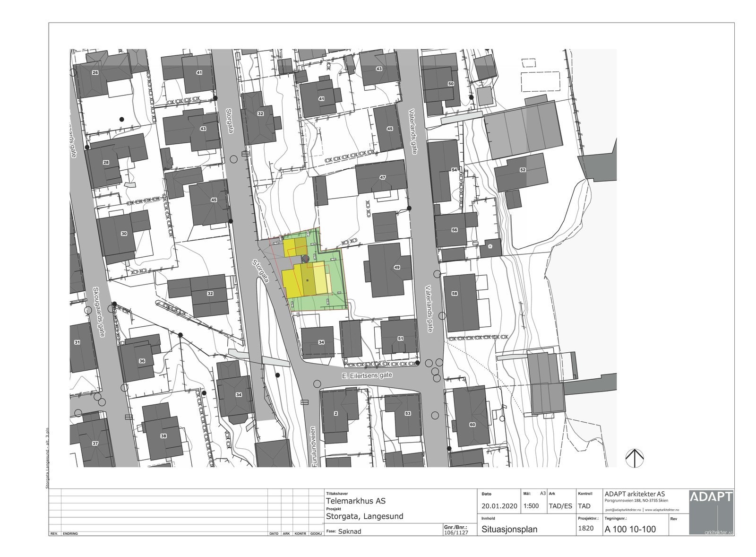Open the 'post@adaptarkitekter.no' email link
The height and width of the screenshot is (557, 756).
(x=623, y=510)
